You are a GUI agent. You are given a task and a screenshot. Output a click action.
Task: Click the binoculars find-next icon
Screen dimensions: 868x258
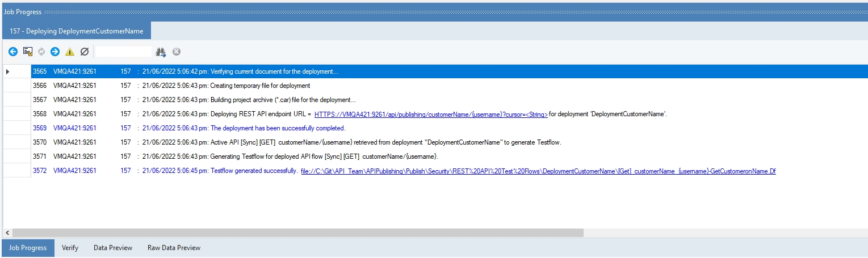click(x=161, y=52)
